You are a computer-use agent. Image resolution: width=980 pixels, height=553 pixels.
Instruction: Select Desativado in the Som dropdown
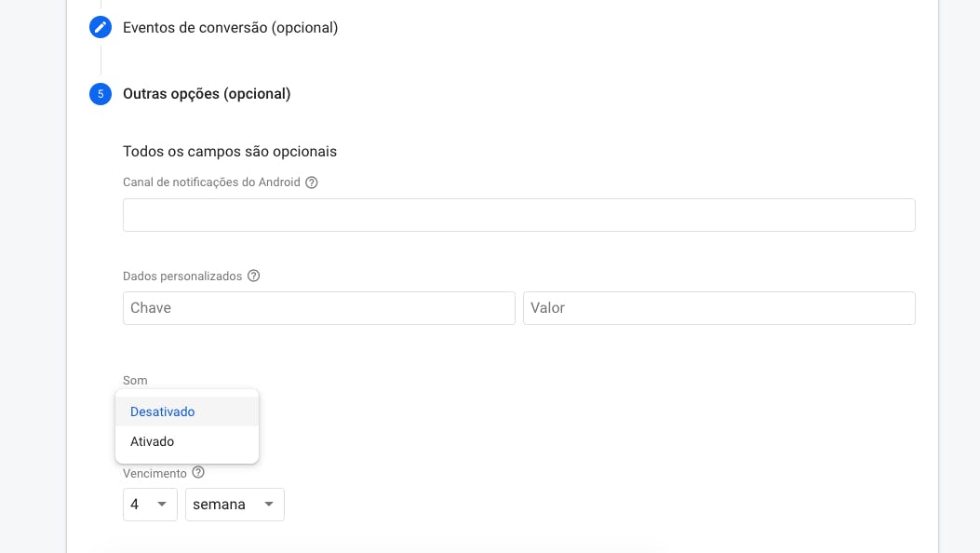coord(163,411)
